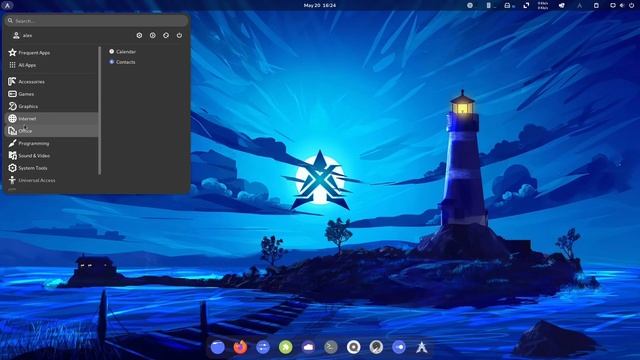The image size is (640, 360).
Task: Open the Internet category
Action: [x=52, y=118]
